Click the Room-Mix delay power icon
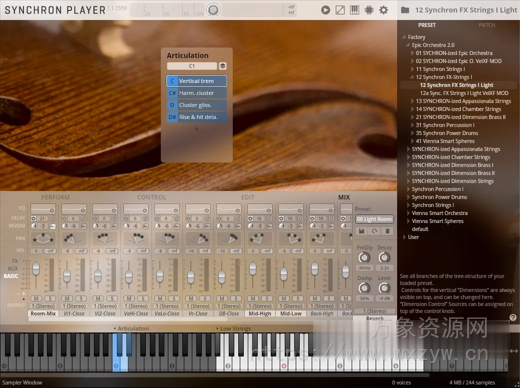The width and height of the screenshot is (520, 388). (34, 219)
